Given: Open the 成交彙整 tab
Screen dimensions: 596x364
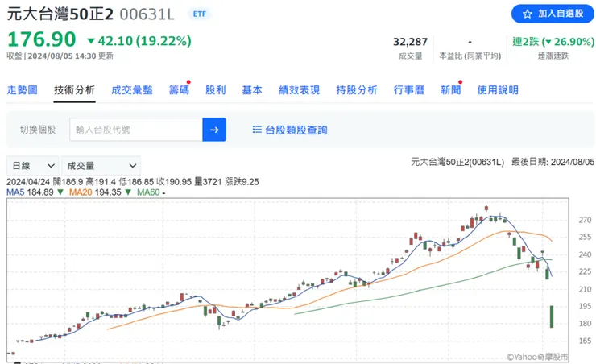Looking at the screenshot, I should (132, 90).
